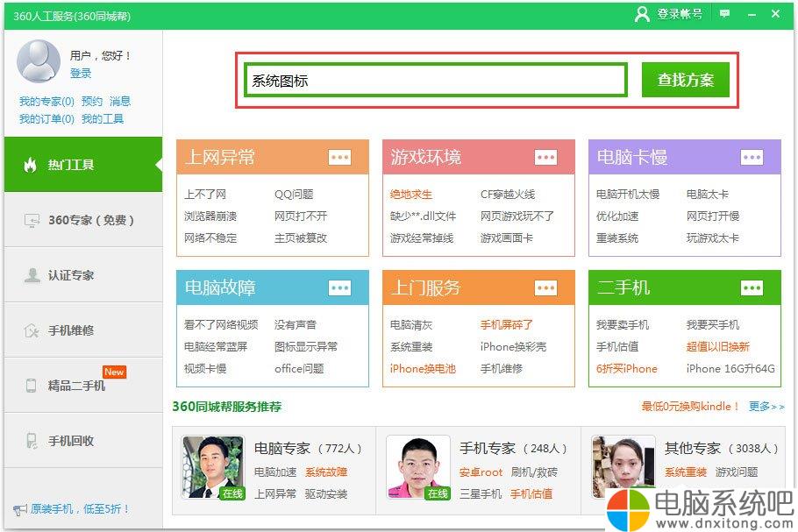The height and width of the screenshot is (532, 798).
Task: Open the 最低0元换购kindle promo link
Action: [689, 407]
